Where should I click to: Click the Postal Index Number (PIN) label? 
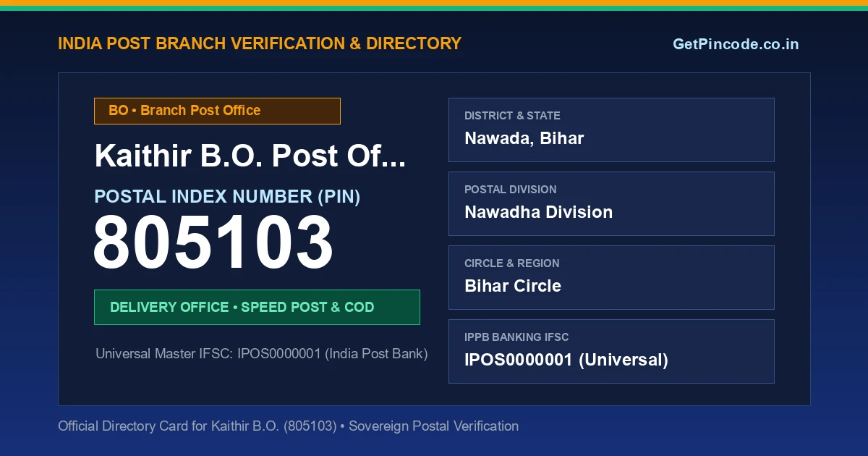[227, 196]
